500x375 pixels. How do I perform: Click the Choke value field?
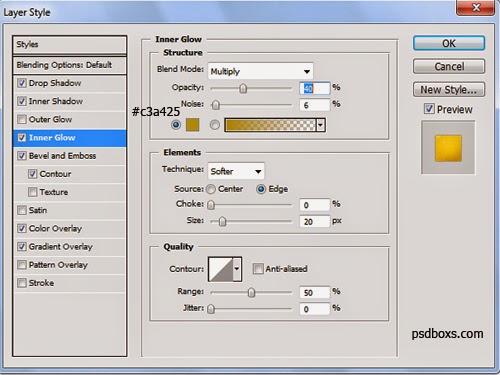pyautogui.click(x=315, y=205)
